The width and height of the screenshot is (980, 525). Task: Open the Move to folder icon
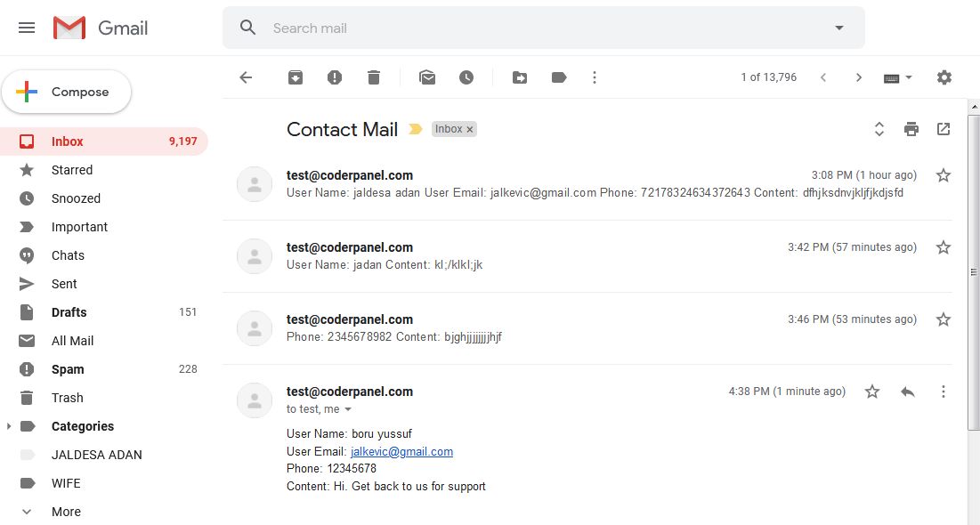pyautogui.click(x=520, y=77)
